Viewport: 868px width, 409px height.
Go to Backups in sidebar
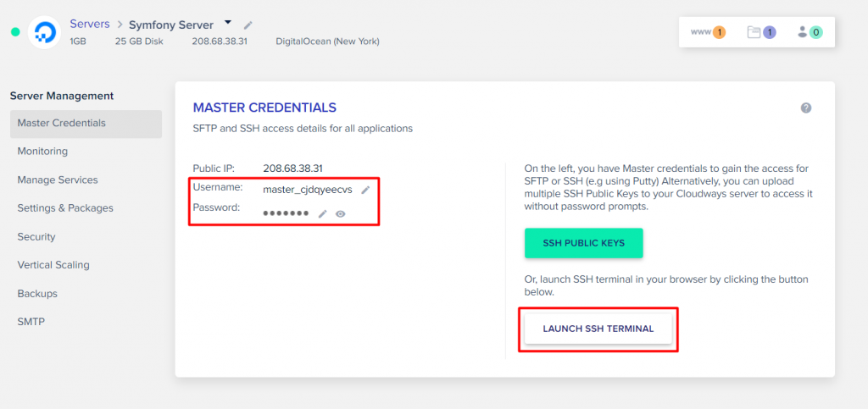coord(37,294)
